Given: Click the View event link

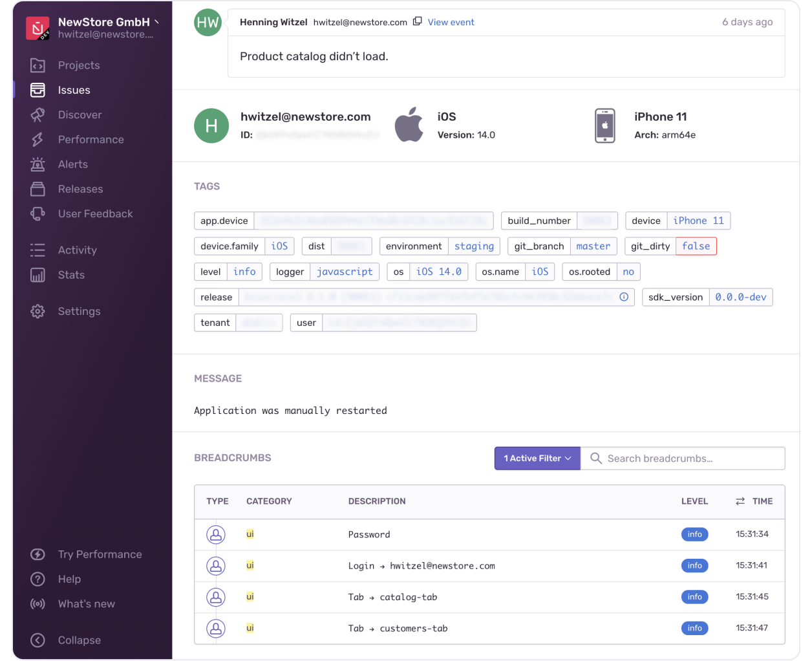Looking at the screenshot, I should click(451, 22).
